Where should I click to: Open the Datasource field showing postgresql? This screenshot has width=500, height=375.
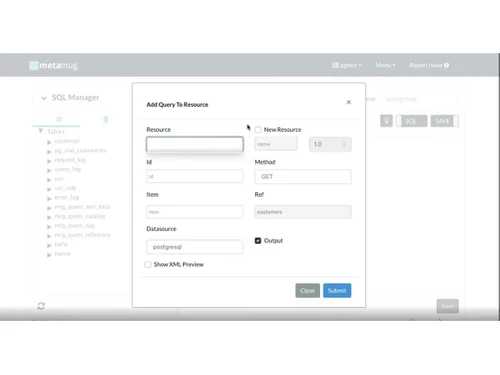click(x=195, y=247)
